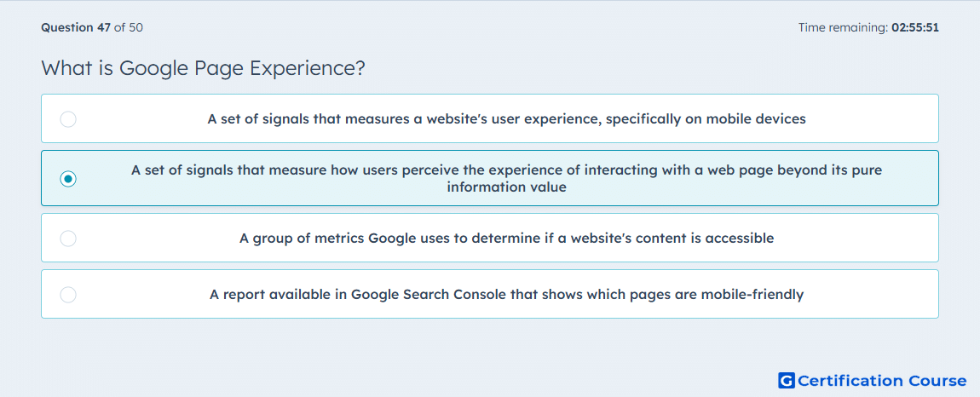
Task: Click the 'What is Google Page Experience?' heading
Action: pos(203,69)
